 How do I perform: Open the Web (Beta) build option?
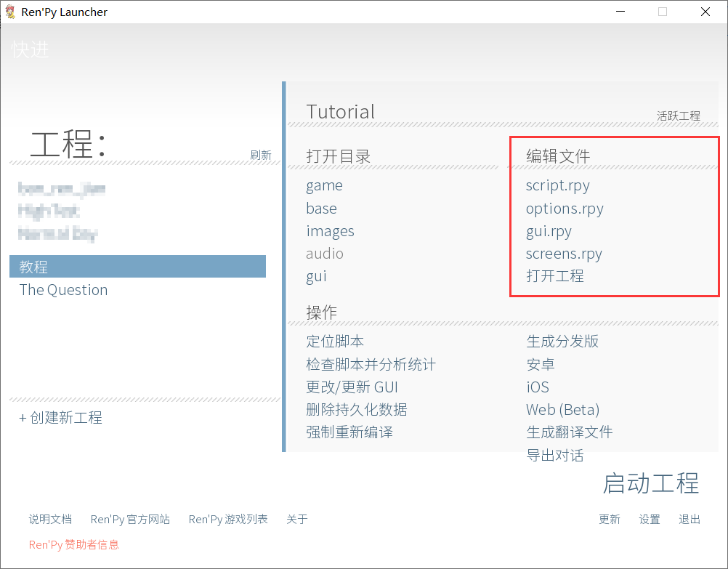coord(562,409)
